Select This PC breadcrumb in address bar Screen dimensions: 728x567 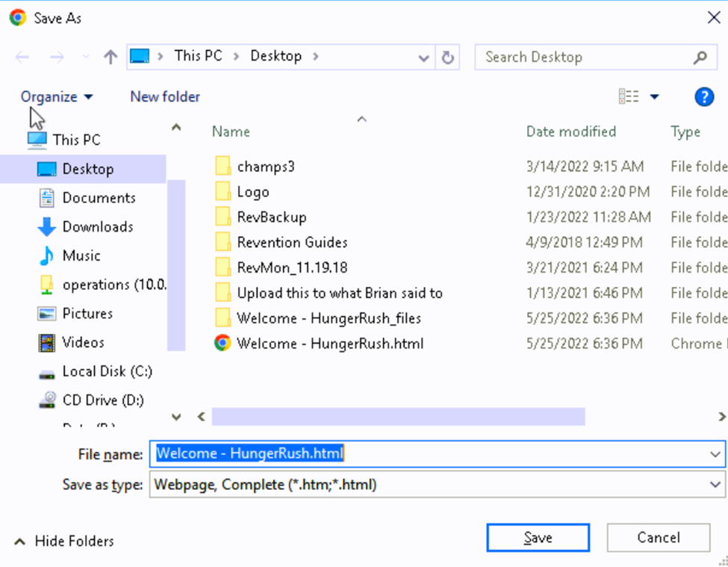point(199,56)
